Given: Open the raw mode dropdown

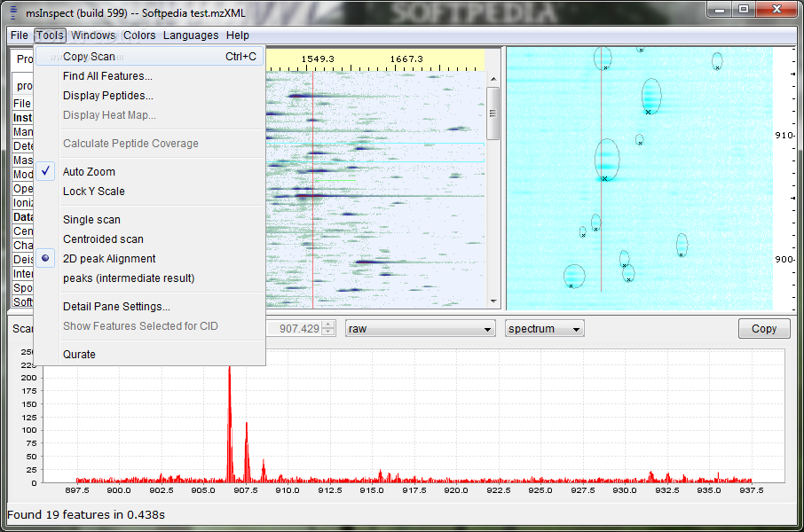Looking at the screenshot, I should click(421, 329).
